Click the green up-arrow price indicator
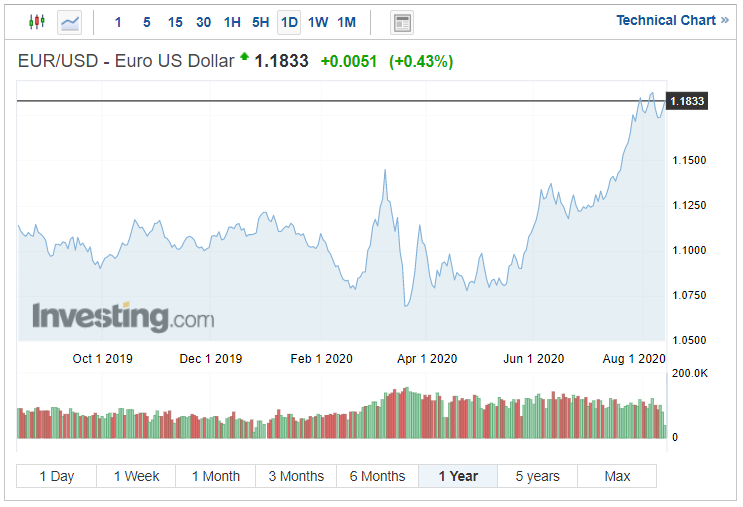Image resolution: width=743 pixels, height=507 pixels. click(x=244, y=59)
